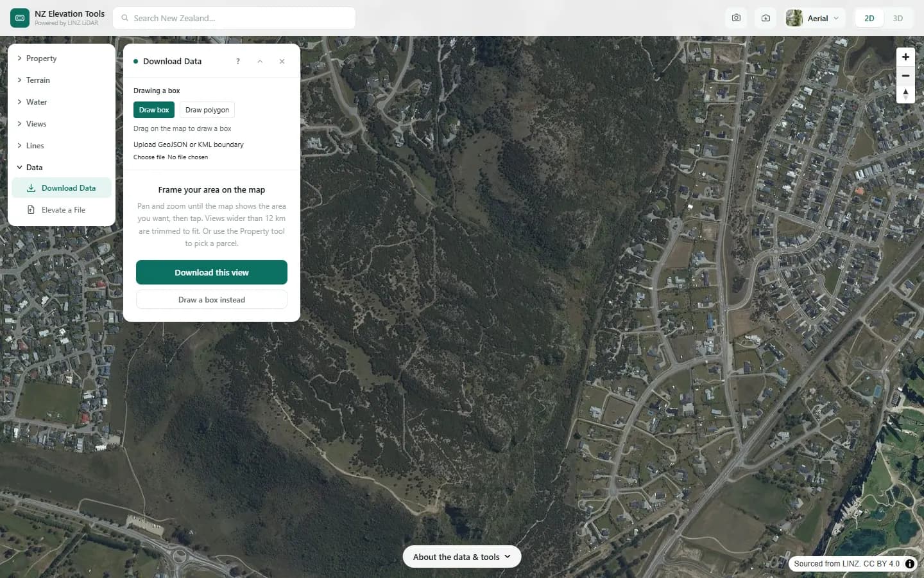Open Elevate a File tool
The image size is (924, 578).
[x=62, y=210]
